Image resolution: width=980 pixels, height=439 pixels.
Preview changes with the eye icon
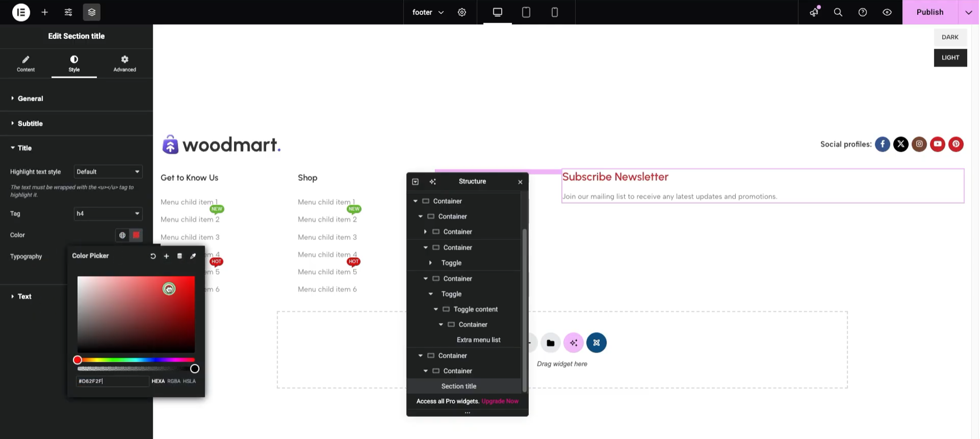click(x=887, y=12)
